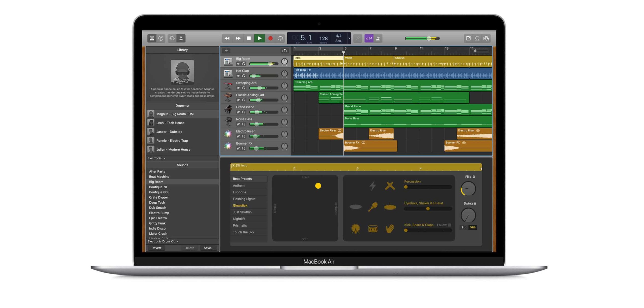This screenshot has height=308, width=644.
Task: Select the Just Shufflin beat preset
Action: 248,212
